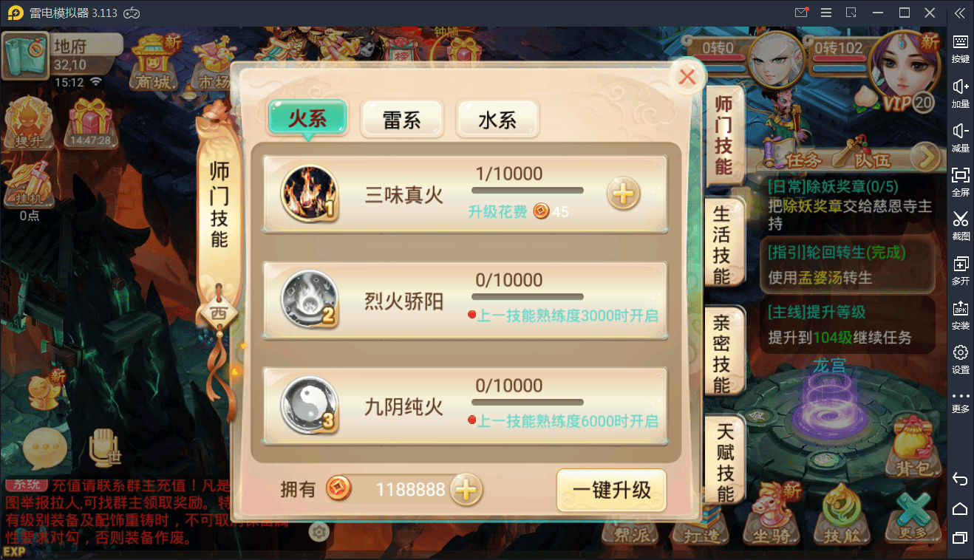This screenshot has width=974, height=560.
Task: Select the 生活技能 side tab
Action: click(722, 246)
